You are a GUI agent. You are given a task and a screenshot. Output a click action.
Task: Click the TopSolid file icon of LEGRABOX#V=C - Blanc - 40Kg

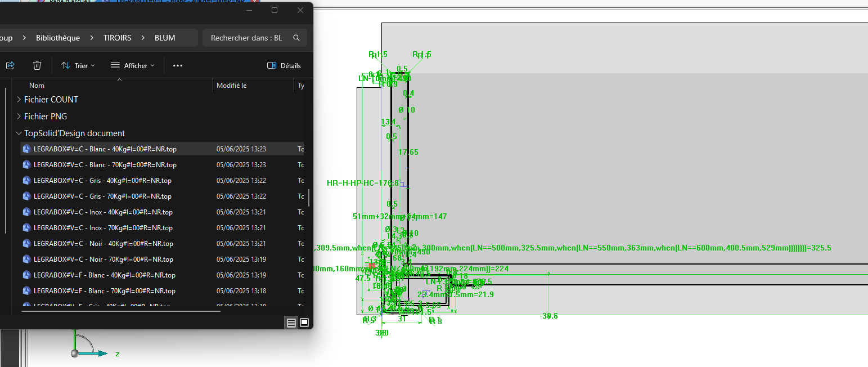tap(26, 149)
